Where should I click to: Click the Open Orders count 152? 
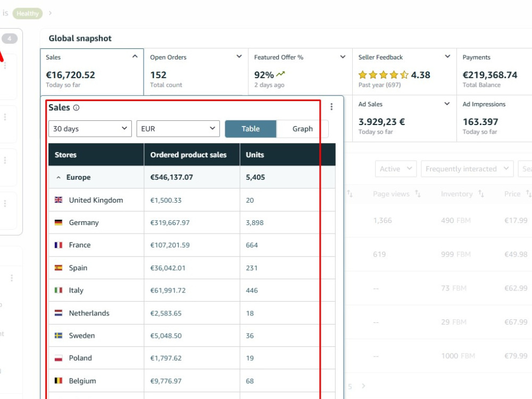[158, 75]
